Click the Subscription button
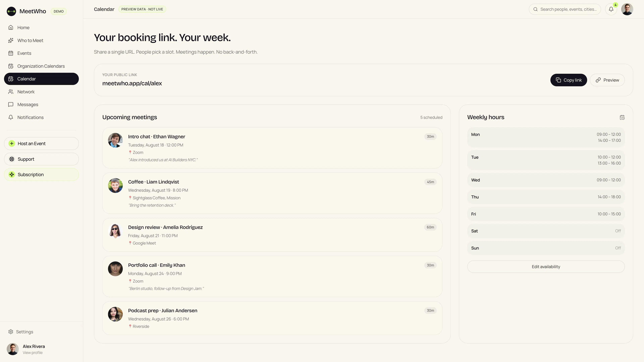 41,175
